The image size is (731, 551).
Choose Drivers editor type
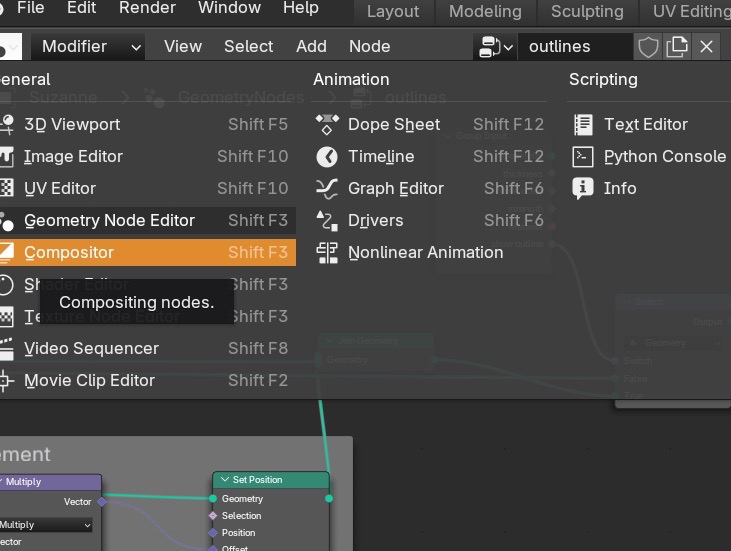429,220
